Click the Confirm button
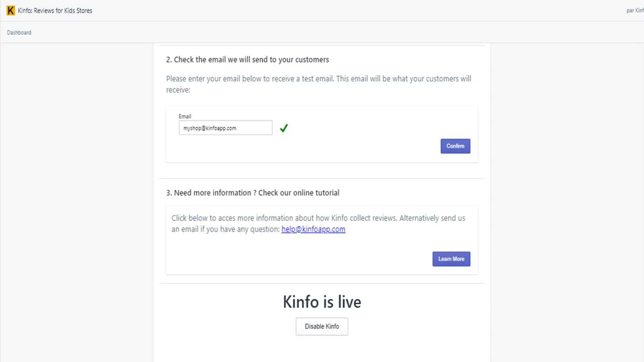Viewport: 644px width, 362px height. point(455,146)
